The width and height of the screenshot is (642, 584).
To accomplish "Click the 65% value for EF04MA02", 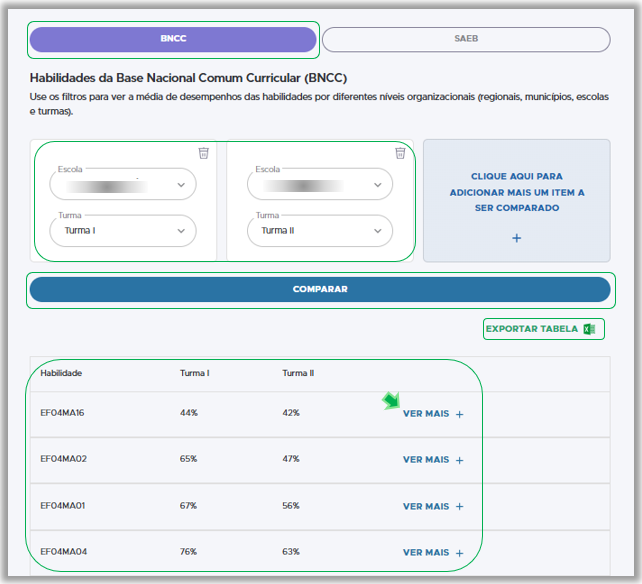I will point(188,459).
